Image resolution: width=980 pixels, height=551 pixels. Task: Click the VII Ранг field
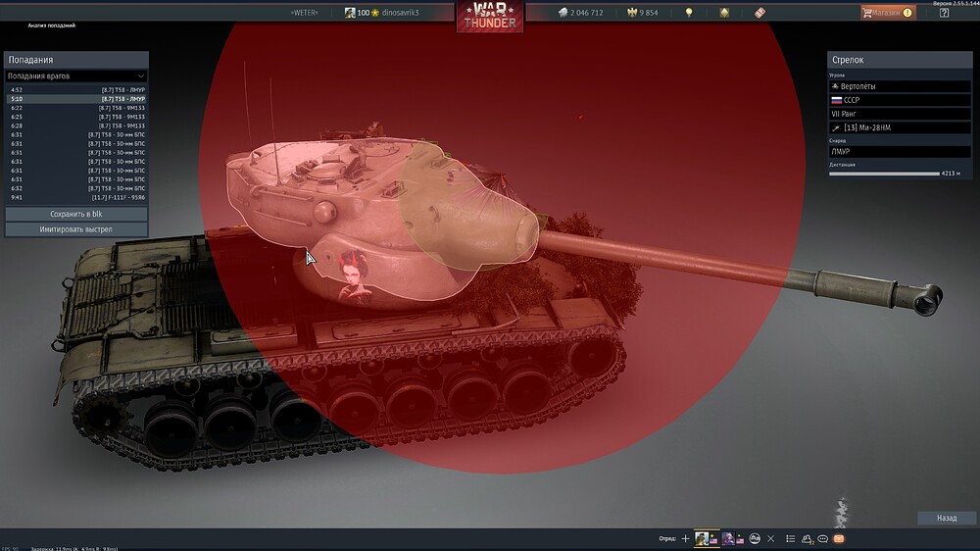[900, 114]
